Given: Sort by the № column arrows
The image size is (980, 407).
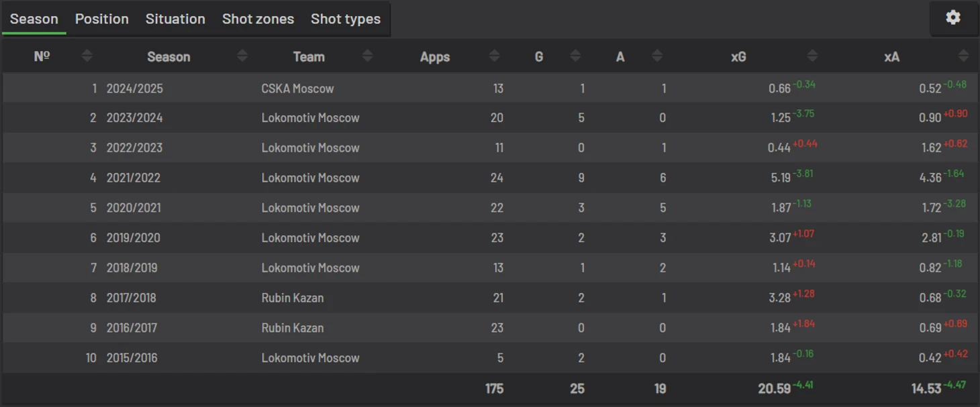Looking at the screenshot, I should click(87, 56).
